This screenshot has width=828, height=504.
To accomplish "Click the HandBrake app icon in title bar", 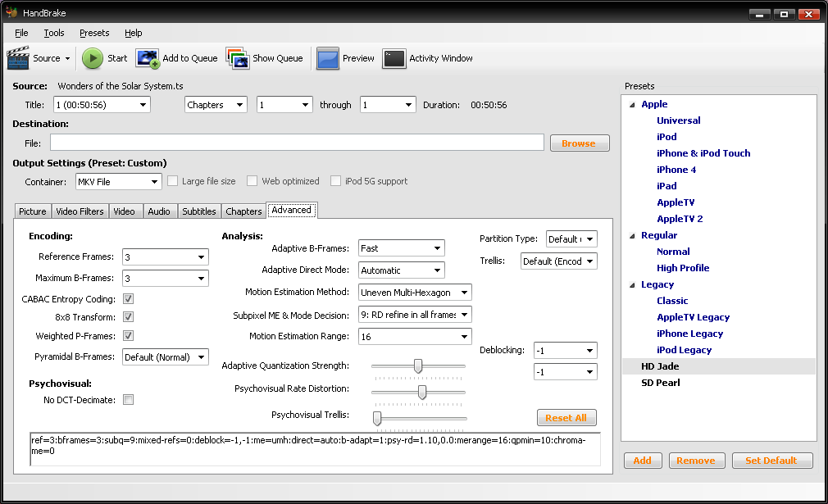I will coord(11,12).
